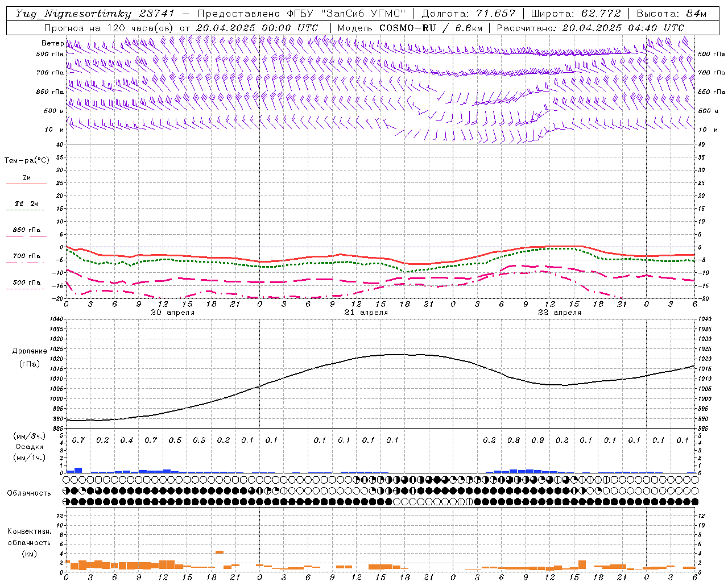Click the Широта: 62.772 value
Screen dimensions: 728x582
[576, 14]
